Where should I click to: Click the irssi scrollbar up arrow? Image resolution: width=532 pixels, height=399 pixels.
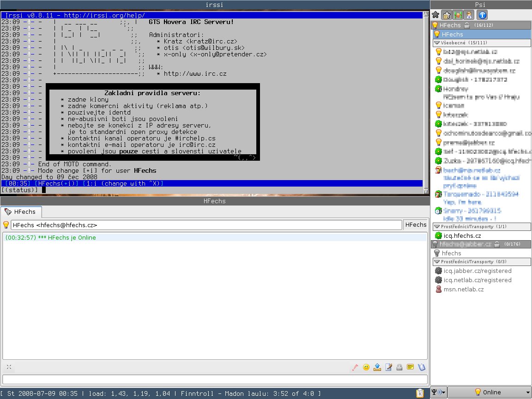click(426, 14)
